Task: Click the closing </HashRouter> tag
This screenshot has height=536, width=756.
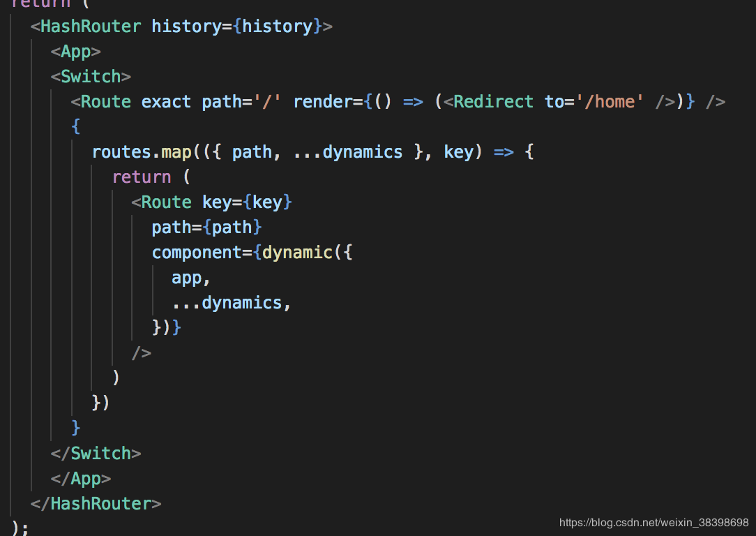Action: click(x=96, y=504)
